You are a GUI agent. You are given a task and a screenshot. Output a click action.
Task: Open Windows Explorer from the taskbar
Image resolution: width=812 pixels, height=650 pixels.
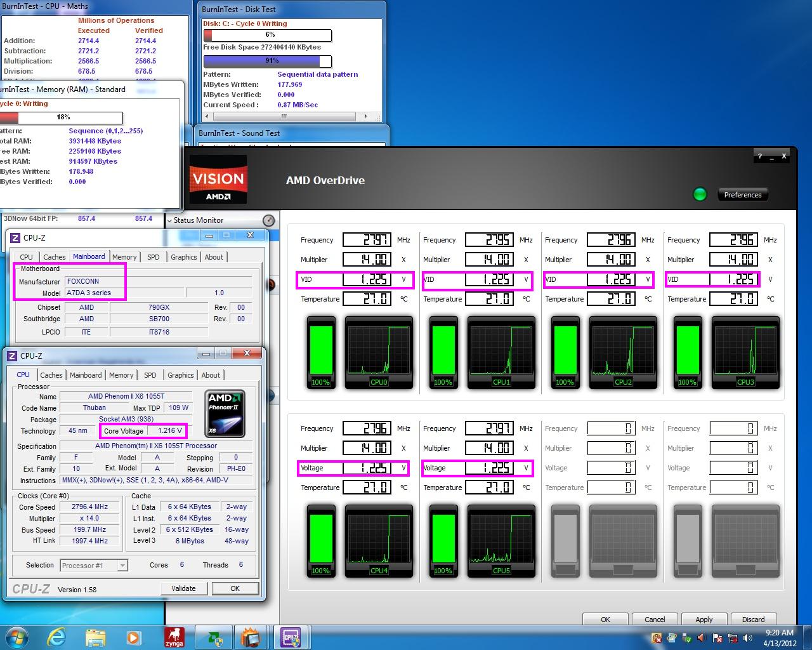click(96, 637)
